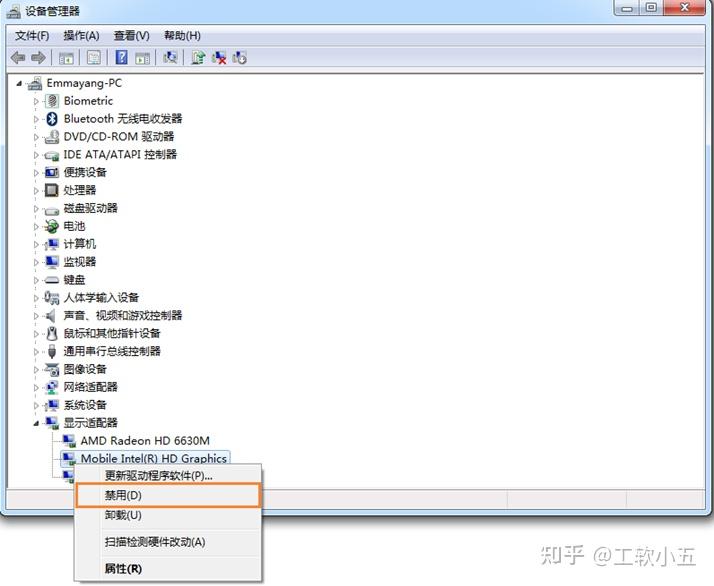Click the 键盘 keyboard icon
The height and width of the screenshot is (586, 714).
(52, 280)
